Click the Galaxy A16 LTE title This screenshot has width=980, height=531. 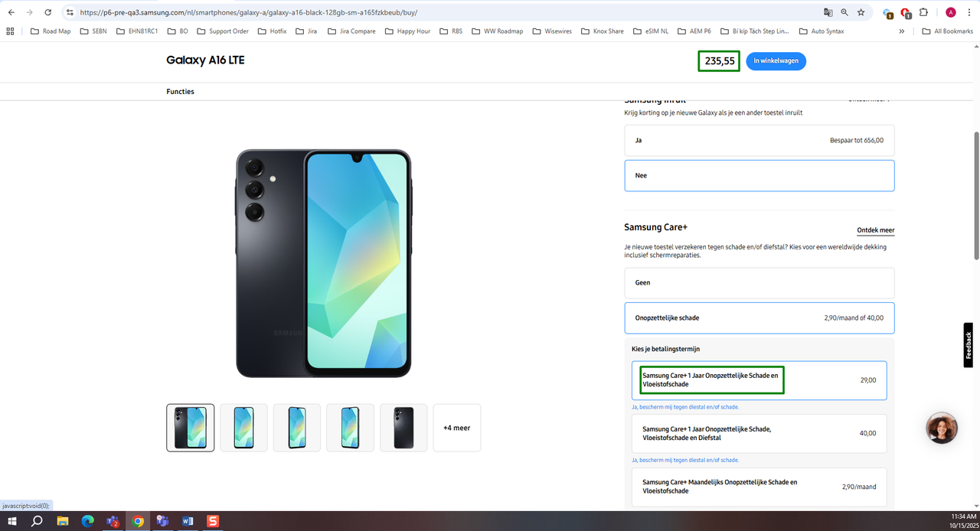coord(205,60)
